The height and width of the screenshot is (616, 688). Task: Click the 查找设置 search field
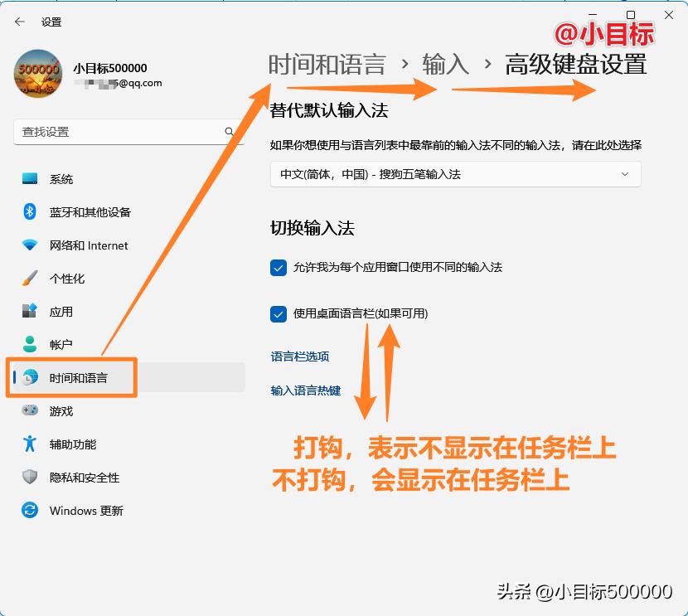click(124, 132)
